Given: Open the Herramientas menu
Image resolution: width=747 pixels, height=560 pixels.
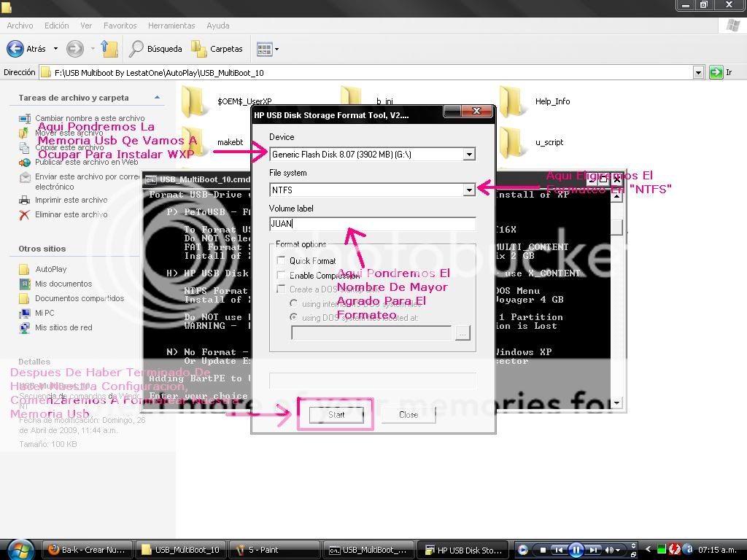Looking at the screenshot, I should coord(171,26).
